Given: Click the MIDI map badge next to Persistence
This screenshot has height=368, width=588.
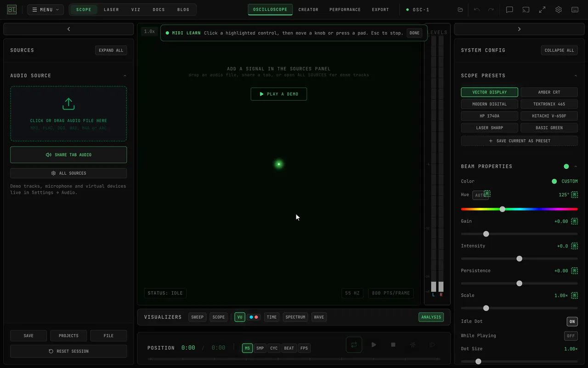Looking at the screenshot, I should click(x=574, y=271).
